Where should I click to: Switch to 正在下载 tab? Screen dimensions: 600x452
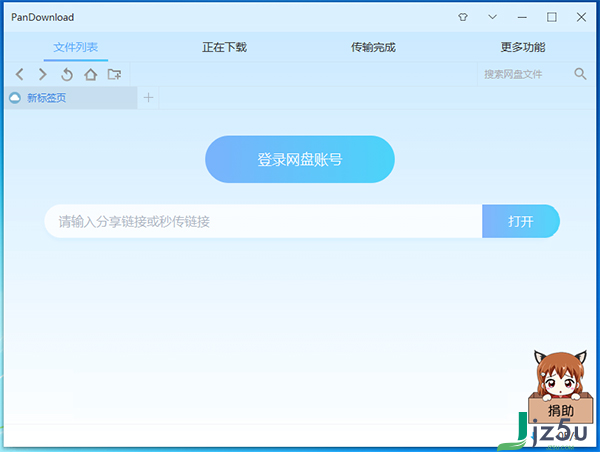point(224,47)
